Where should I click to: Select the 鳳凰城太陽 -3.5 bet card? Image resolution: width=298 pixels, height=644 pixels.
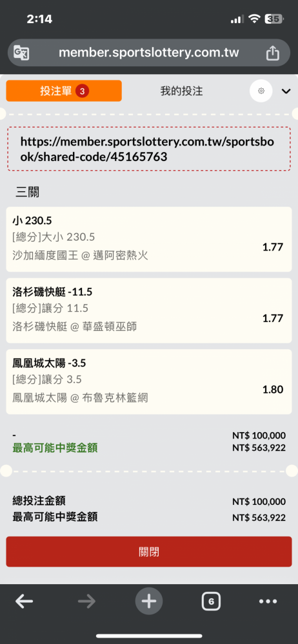(x=149, y=381)
